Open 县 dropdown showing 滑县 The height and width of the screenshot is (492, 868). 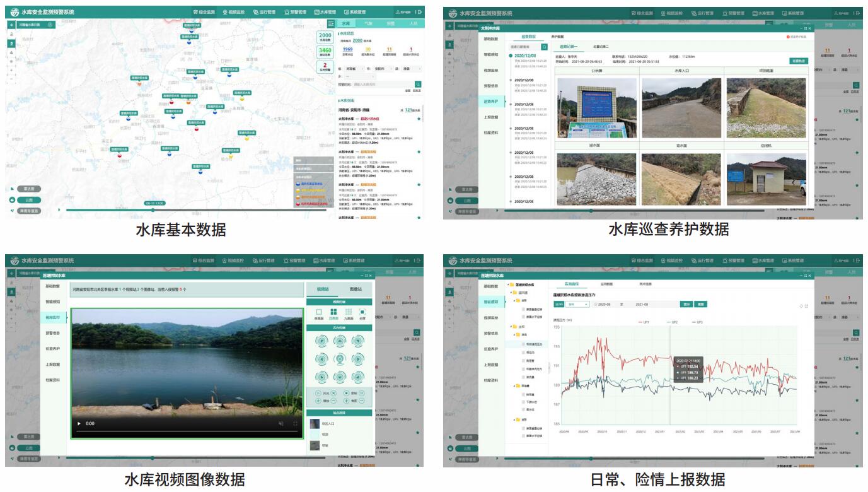tap(411, 69)
